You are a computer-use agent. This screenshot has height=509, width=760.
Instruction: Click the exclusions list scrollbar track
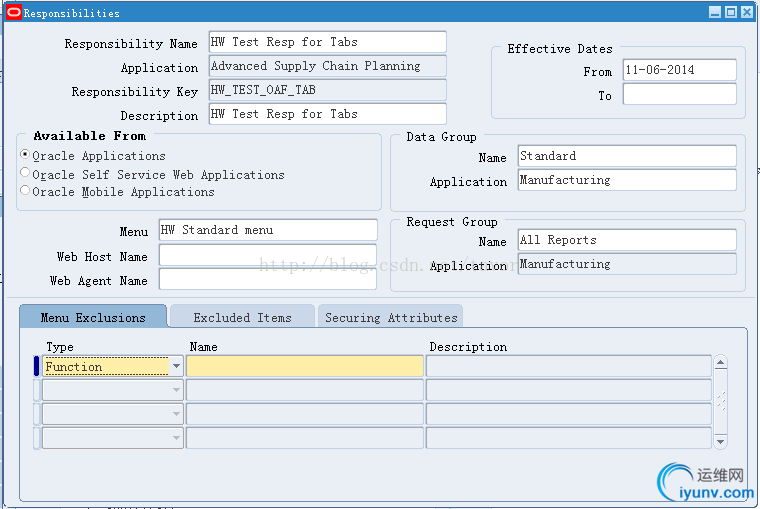[721, 402]
